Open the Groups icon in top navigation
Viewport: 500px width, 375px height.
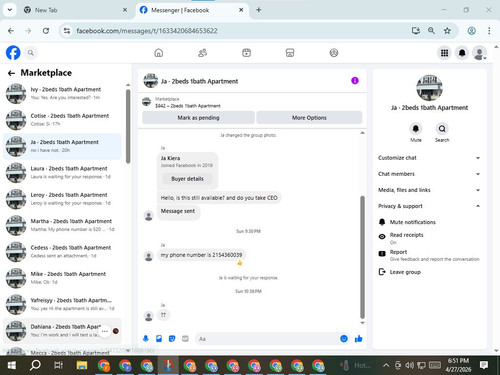coord(334,53)
